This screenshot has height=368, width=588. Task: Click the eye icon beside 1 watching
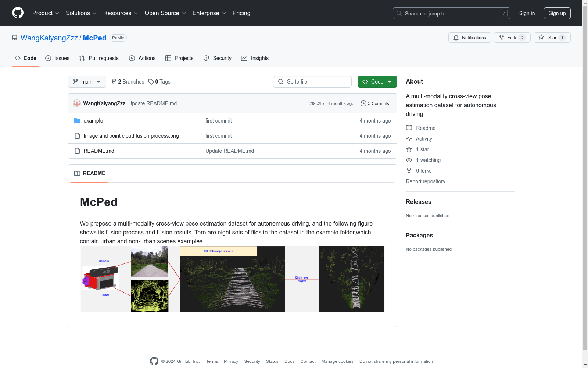409,160
